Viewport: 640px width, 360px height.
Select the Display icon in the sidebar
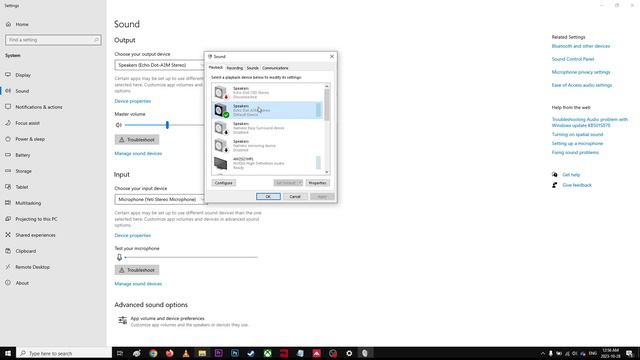coord(8,75)
